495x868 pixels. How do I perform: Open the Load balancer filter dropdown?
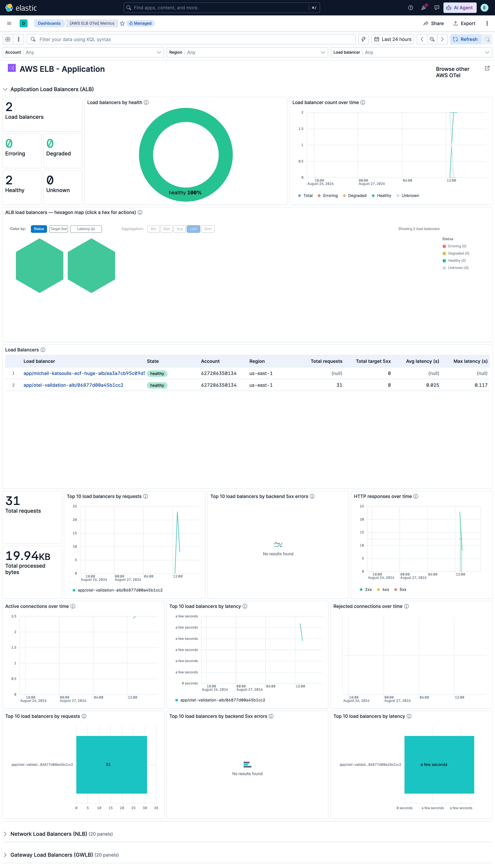[411, 52]
